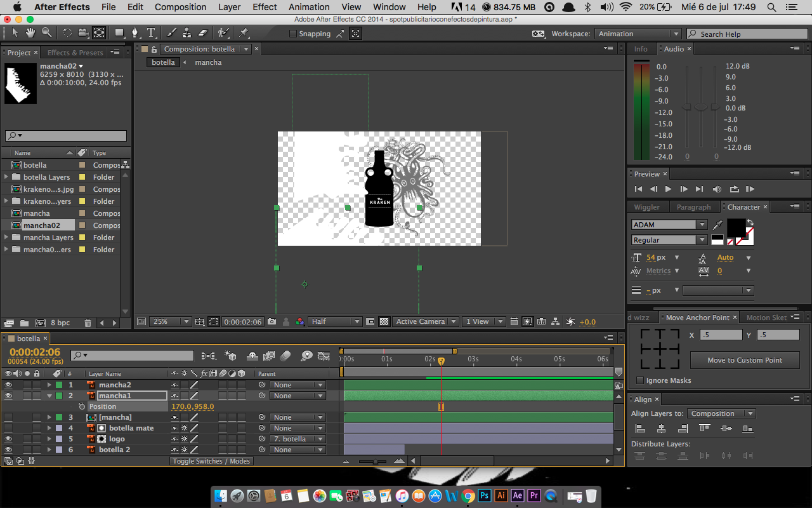This screenshot has height=508, width=812.
Task: Click the Reset Exposure icon
Action: (x=570, y=322)
